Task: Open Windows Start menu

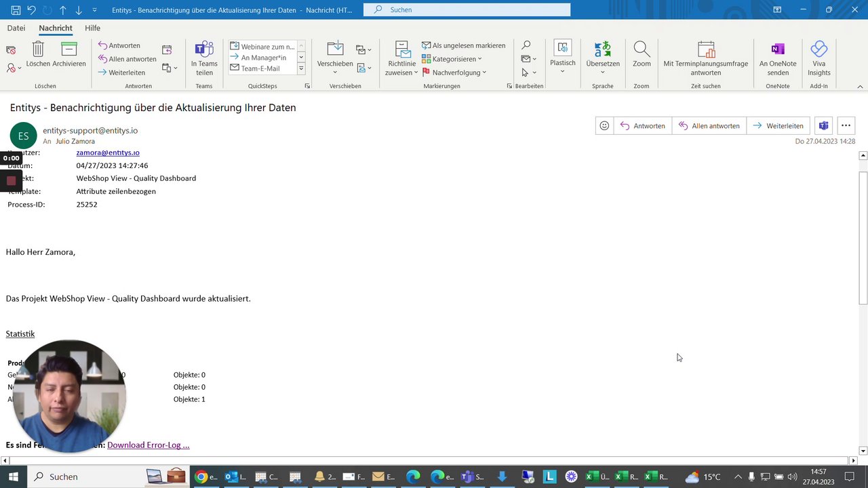Action: (13, 476)
